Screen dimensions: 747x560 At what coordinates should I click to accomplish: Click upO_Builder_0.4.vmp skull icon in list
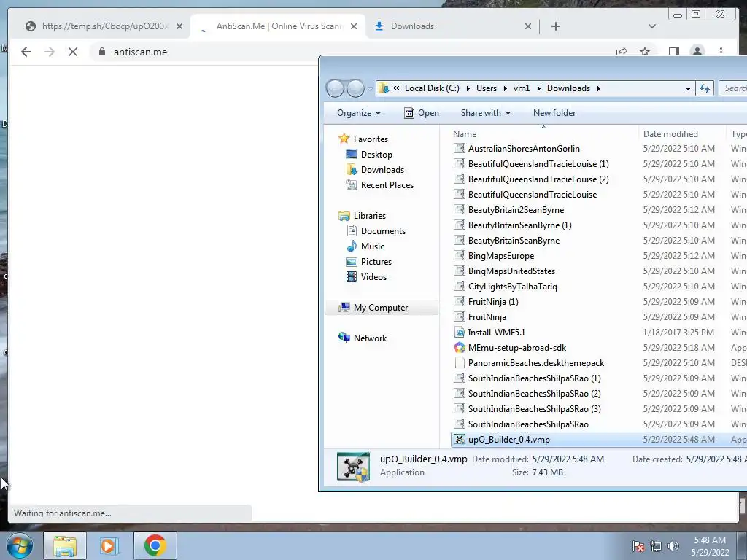point(460,440)
